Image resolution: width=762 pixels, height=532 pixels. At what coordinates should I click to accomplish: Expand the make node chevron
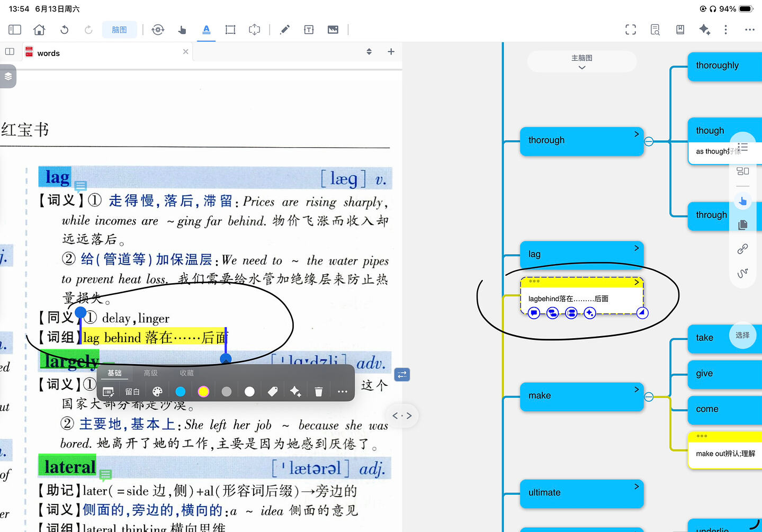point(637,389)
